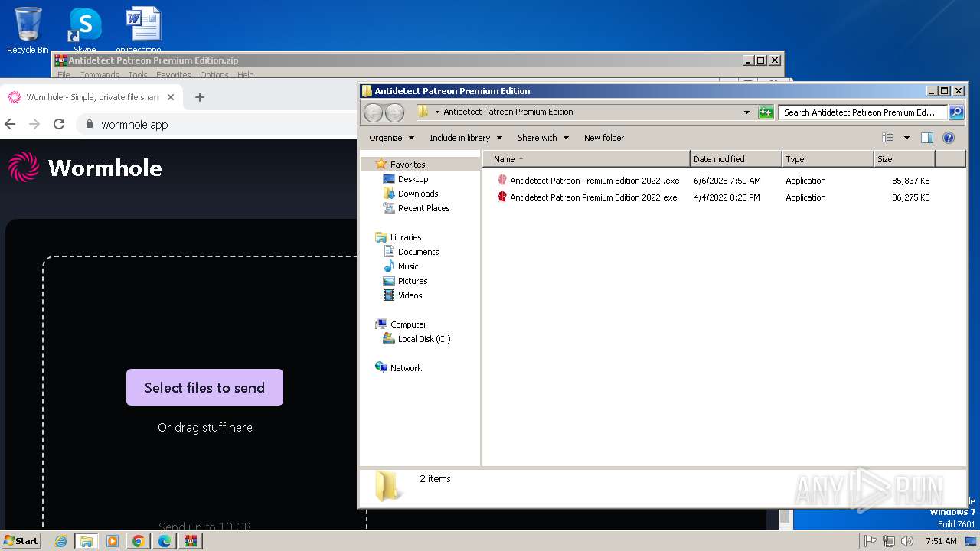980x551 pixels.
Task: Select the Documents library
Action: [418, 252]
